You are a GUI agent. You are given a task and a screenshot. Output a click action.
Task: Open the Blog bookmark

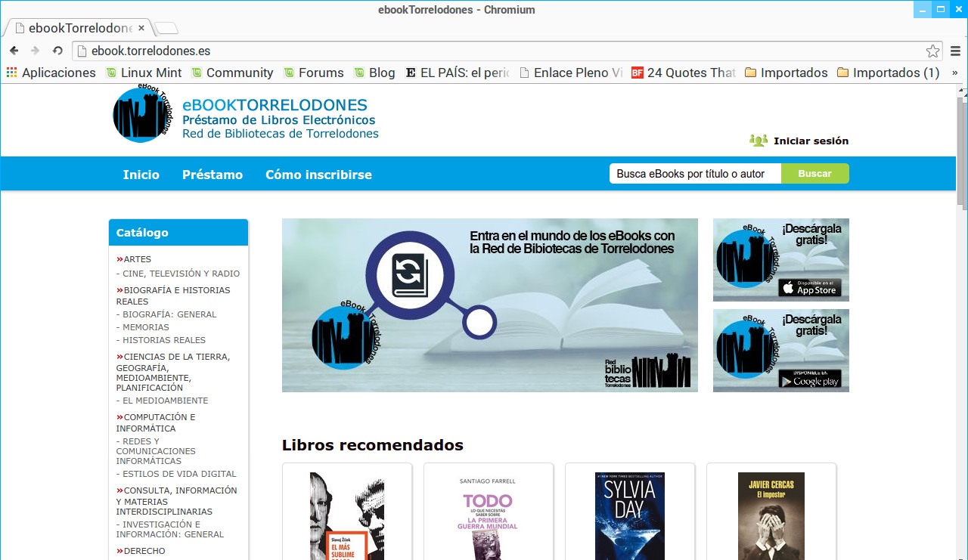coord(374,73)
